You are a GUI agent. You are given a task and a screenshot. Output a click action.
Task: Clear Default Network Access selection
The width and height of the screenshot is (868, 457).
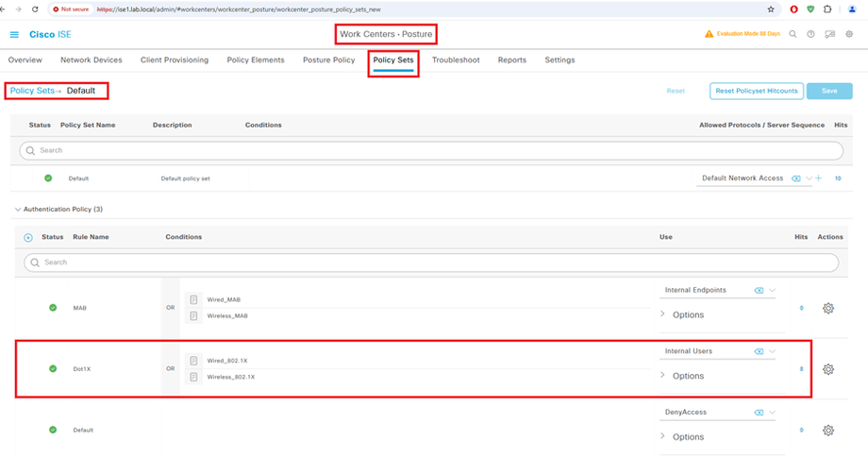pos(796,178)
